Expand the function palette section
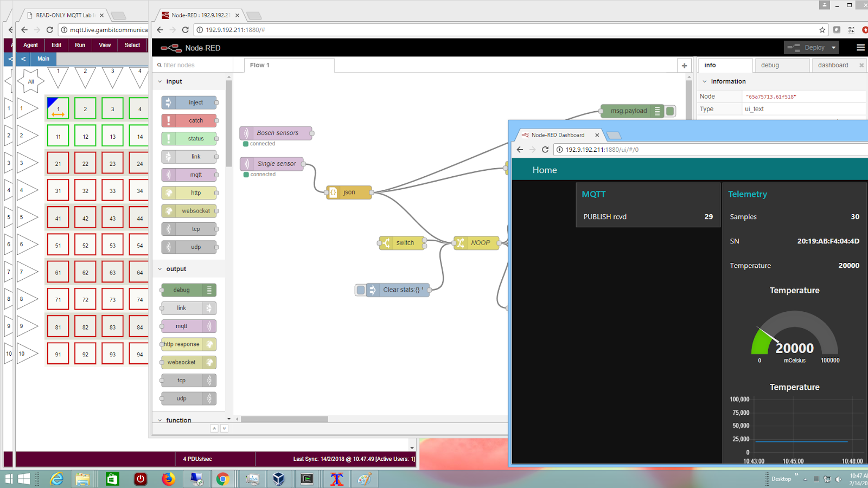The height and width of the screenshot is (488, 868). pyautogui.click(x=159, y=420)
